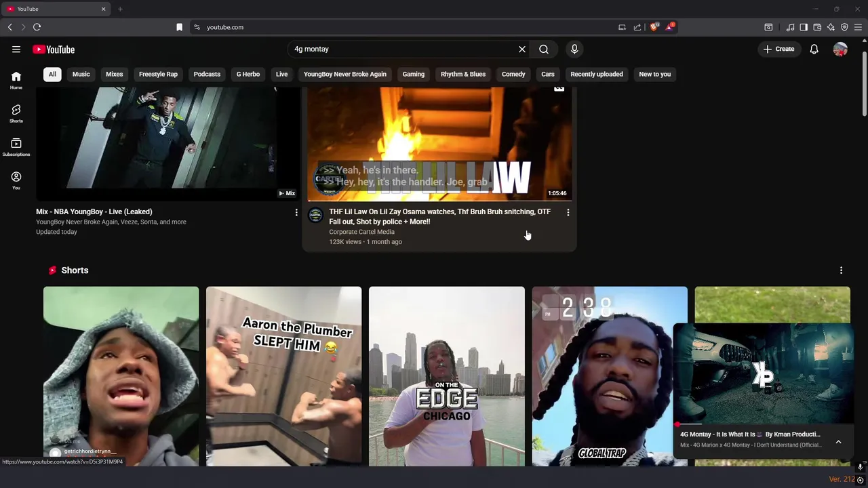Open Leo AI sparkle icon
This screenshot has width=868, height=488.
coord(831,27)
